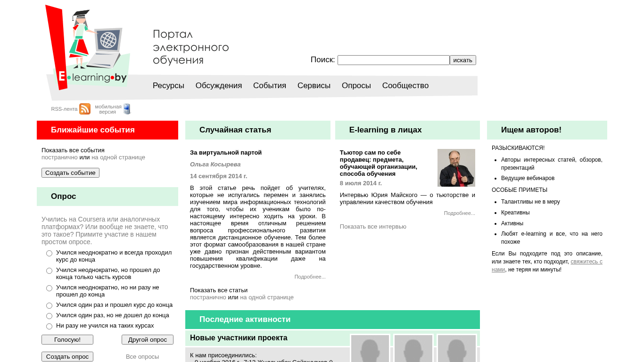Click the 'E-learning в лицах' header

point(407,130)
